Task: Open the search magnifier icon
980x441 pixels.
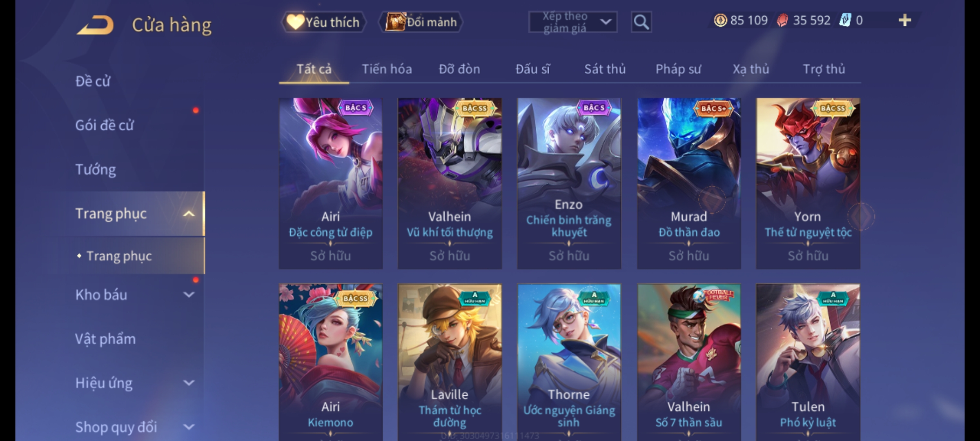Action: pyautogui.click(x=641, y=22)
